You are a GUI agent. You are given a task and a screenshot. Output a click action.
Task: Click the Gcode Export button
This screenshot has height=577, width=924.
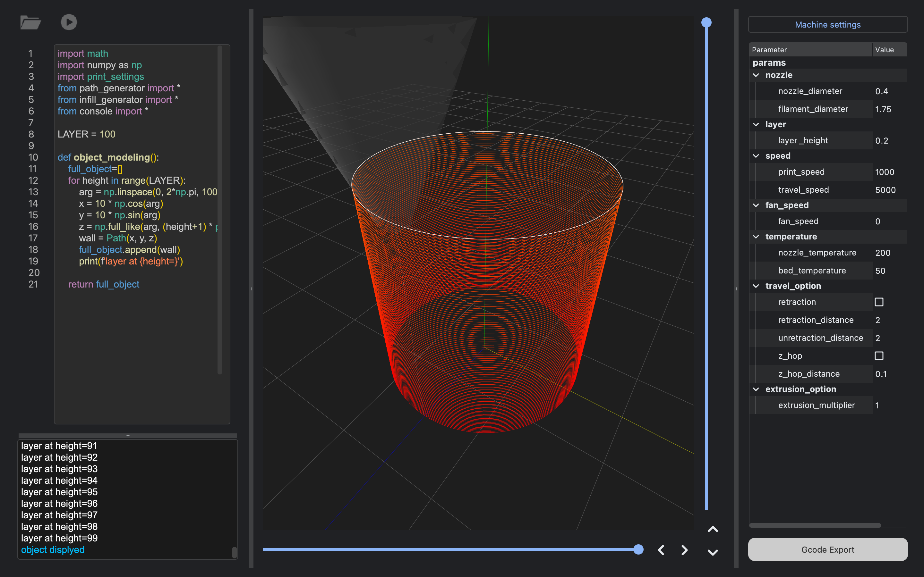coord(827,549)
